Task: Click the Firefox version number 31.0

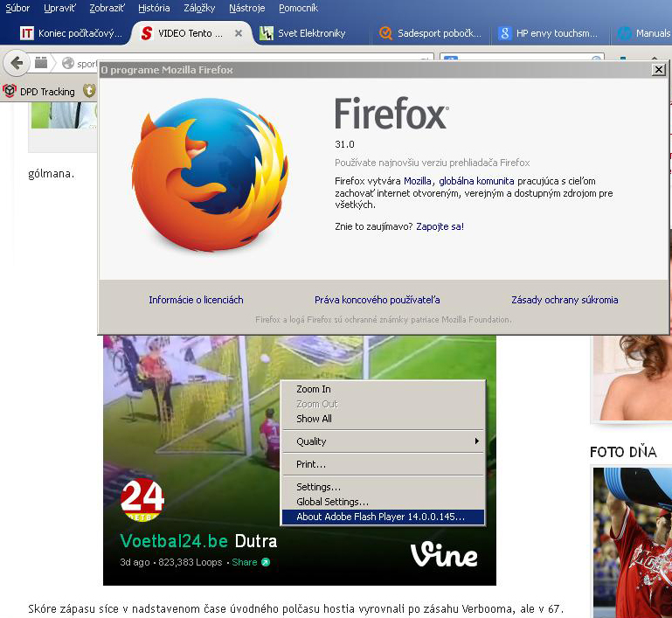Action: pos(344,144)
